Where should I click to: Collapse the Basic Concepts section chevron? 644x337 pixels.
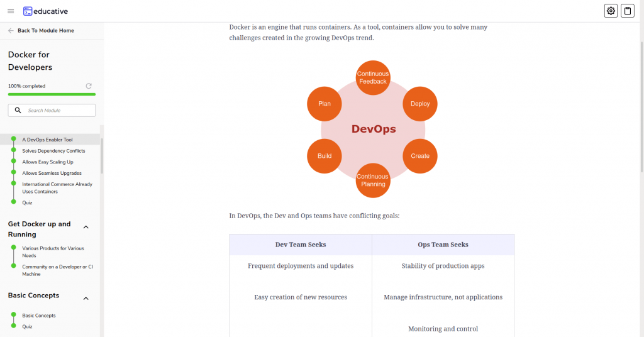[86, 299]
